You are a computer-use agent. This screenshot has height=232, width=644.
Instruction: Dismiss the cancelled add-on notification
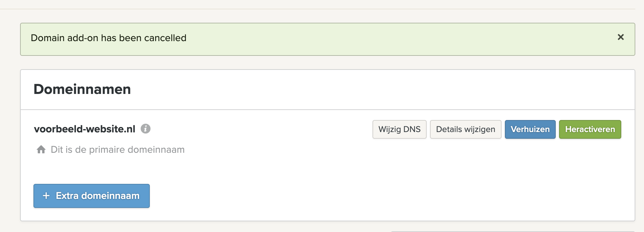621,37
